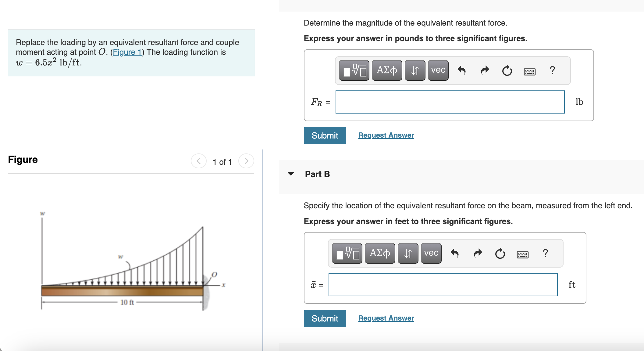Click the next figure arrow
This screenshot has width=644, height=351.
(246, 161)
